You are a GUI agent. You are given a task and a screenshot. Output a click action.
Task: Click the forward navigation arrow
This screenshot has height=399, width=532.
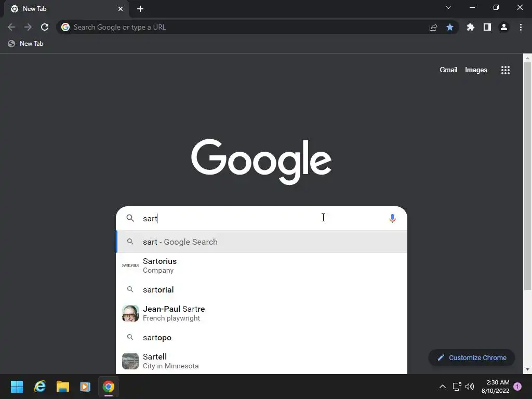28,27
